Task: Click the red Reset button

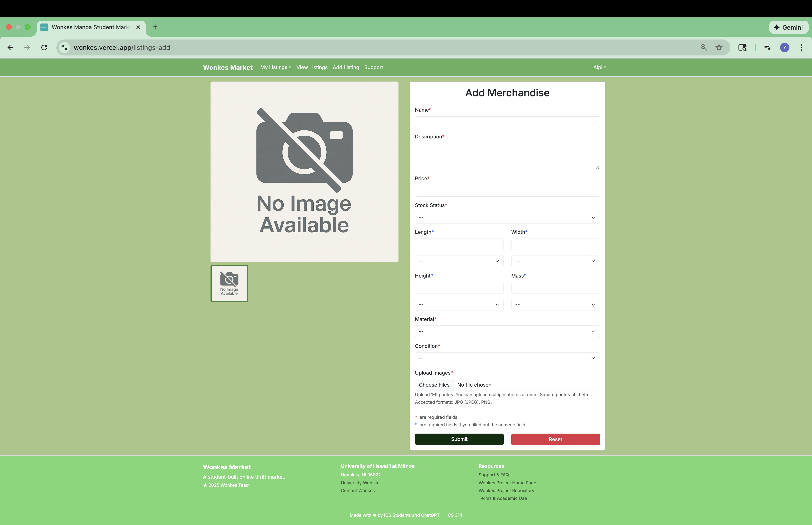Action: coord(555,439)
